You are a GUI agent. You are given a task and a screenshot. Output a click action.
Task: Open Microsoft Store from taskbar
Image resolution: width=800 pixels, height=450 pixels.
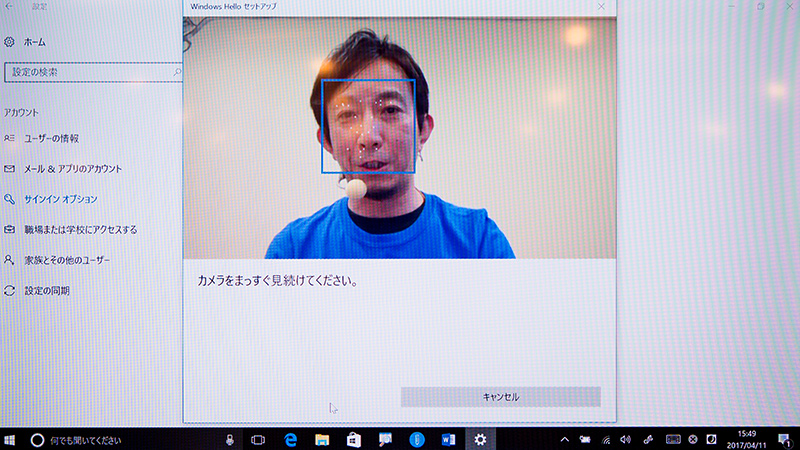[354, 440]
